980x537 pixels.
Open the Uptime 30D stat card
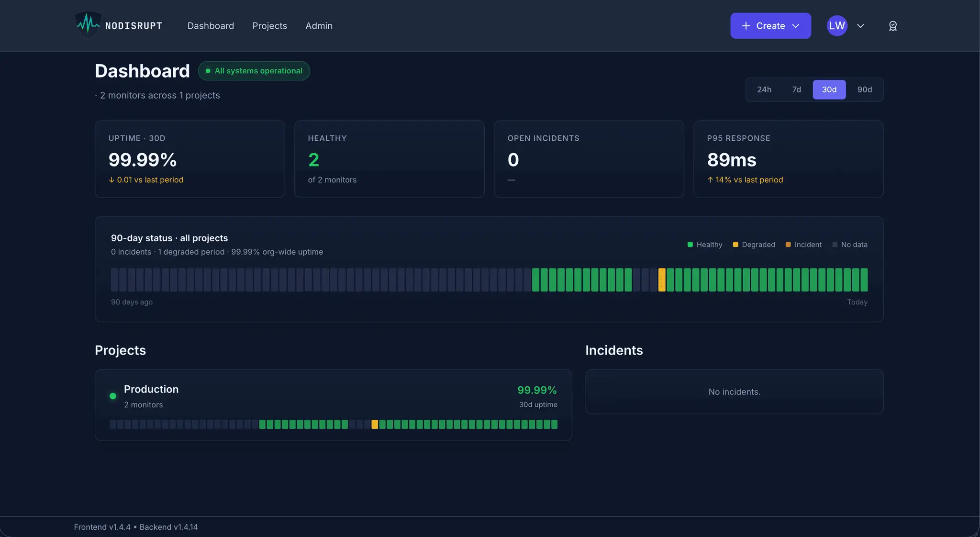pos(190,159)
